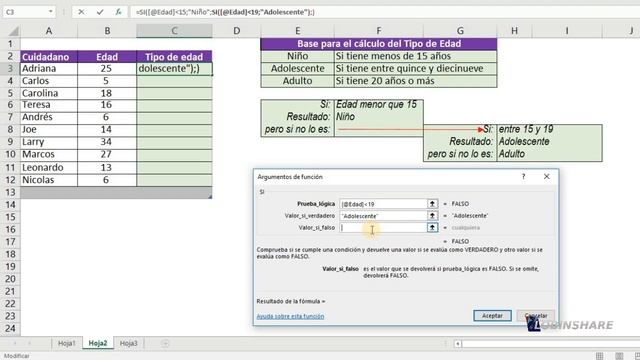This screenshot has width=640, height=360.
Task: Select column B header
Action: pos(107,31)
